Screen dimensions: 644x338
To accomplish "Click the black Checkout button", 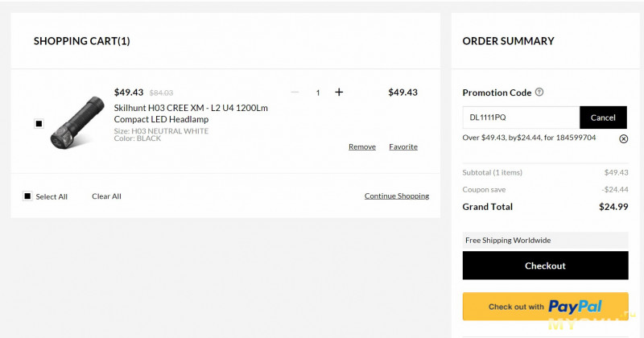I will tap(546, 266).
